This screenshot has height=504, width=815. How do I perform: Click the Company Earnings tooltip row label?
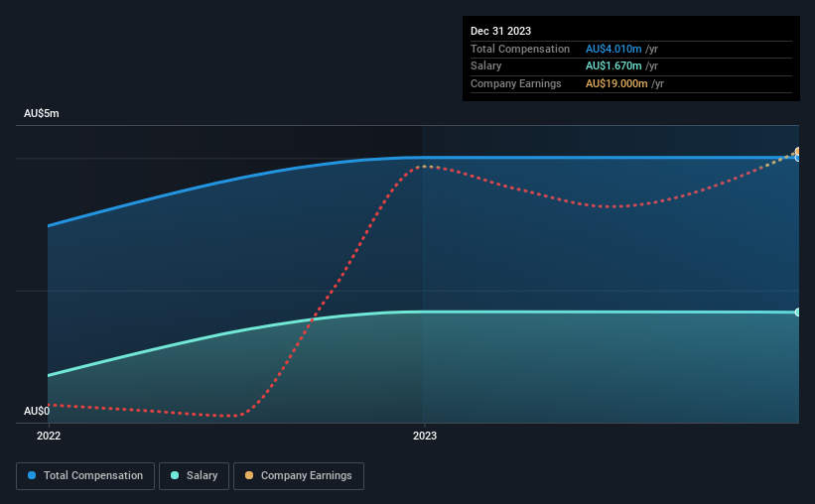(x=515, y=83)
